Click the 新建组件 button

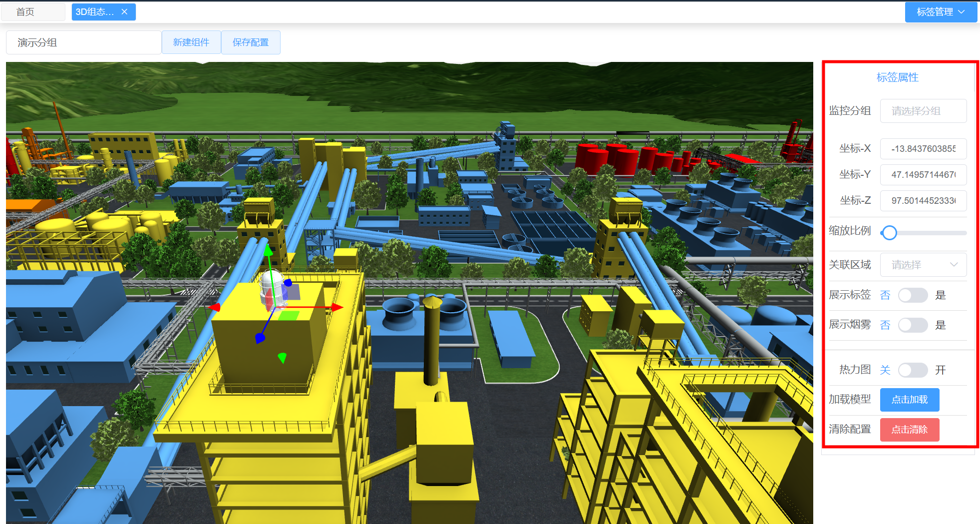[x=191, y=42]
